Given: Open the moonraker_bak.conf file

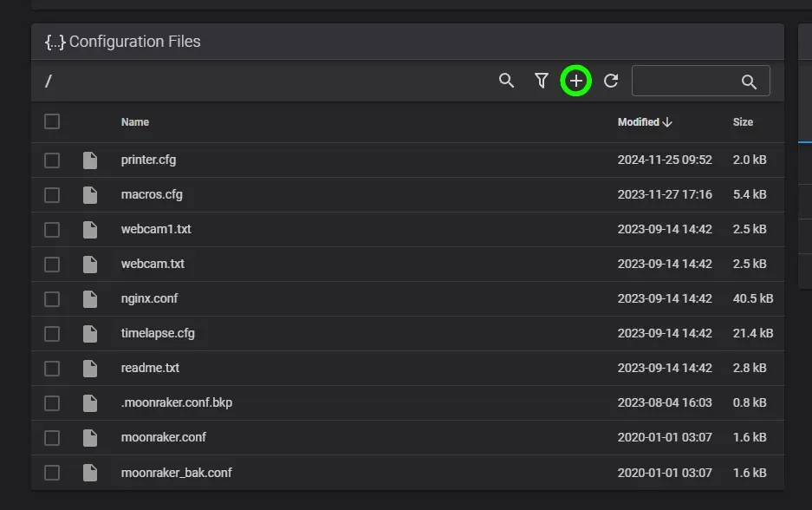Looking at the screenshot, I should coord(177,473).
